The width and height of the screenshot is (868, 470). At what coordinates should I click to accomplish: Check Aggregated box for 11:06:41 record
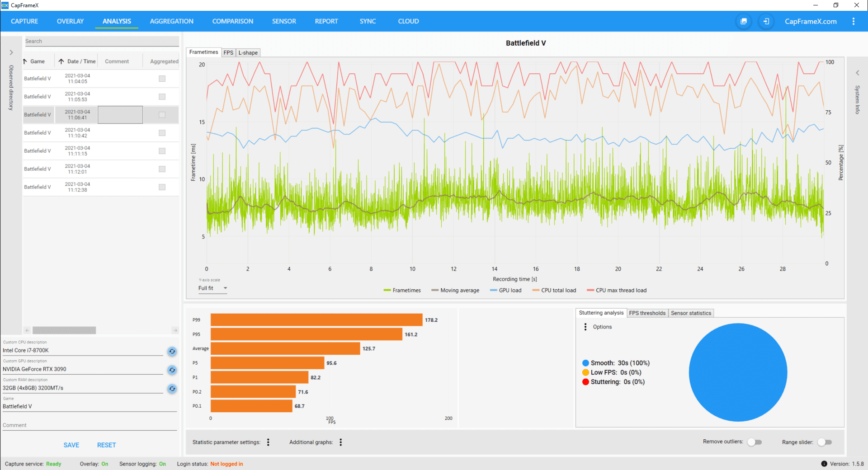click(162, 115)
